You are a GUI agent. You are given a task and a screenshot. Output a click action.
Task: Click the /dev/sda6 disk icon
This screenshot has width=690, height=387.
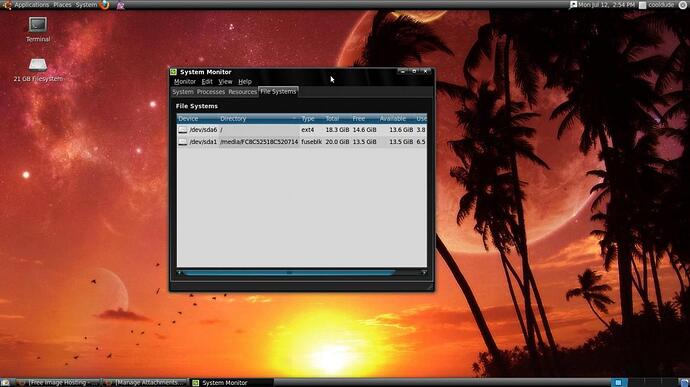tap(183, 130)
